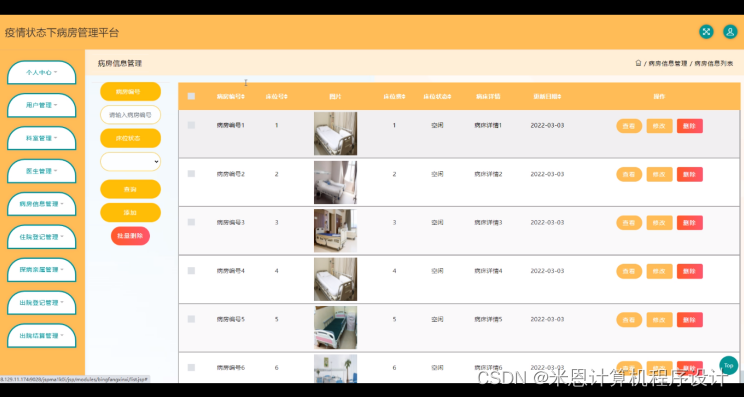
Task: Click 删除 in the 病房编号1 row
Action: coord(690,126)
